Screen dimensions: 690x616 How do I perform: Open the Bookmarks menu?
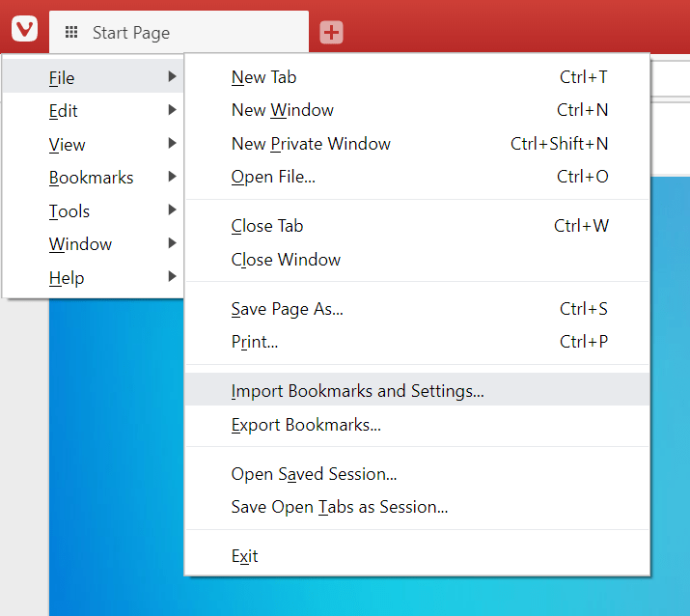[94, 178]
